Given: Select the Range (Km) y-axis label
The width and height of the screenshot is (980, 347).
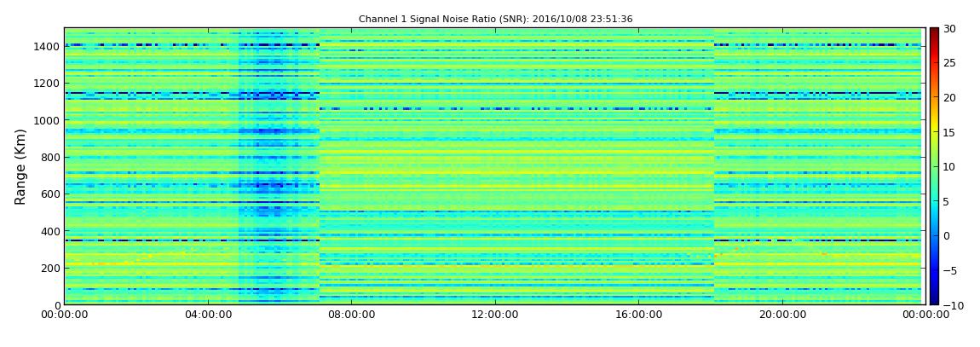Looking at the screenshot, I should point(20,166).
